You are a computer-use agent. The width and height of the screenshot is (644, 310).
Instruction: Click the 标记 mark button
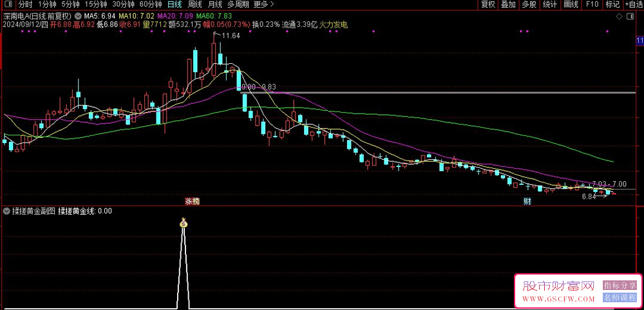pos(612,5)
